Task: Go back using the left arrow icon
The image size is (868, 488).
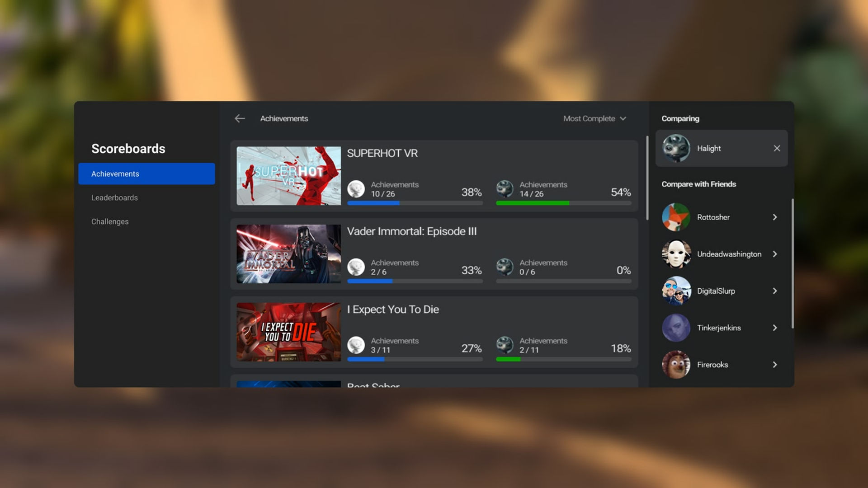Action: click(x=240, y=118)
